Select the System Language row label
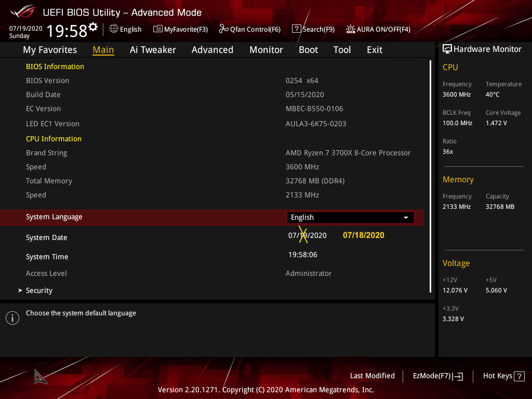 click(x=54, y=217)
